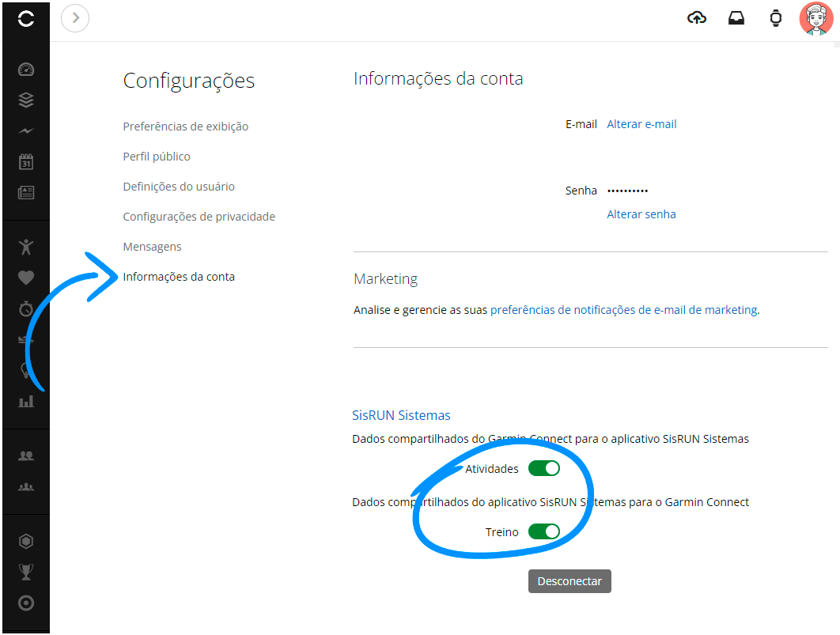Open Mensagens settings
840x635 pixels.
pos(152,247)
